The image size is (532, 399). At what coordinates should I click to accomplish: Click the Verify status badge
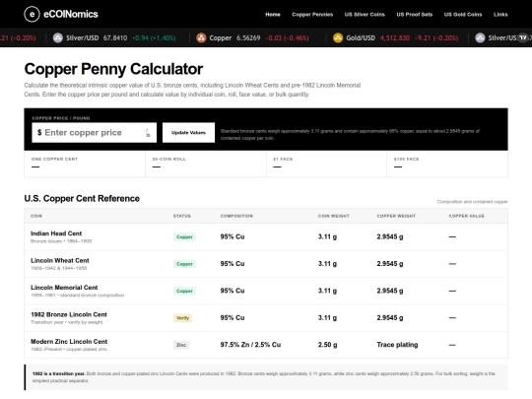tap(182, 318)
